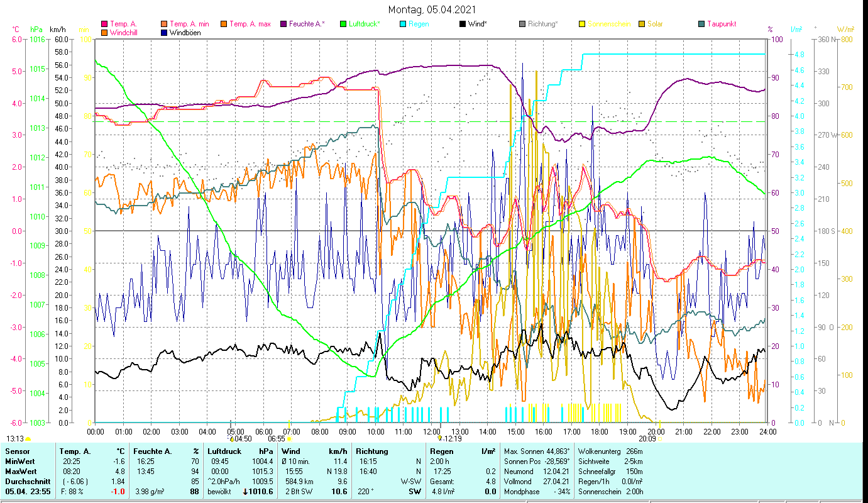Click the 12:00 label on the time axis
This screenshot has width=868, height=503.
[x=432, y=431]
